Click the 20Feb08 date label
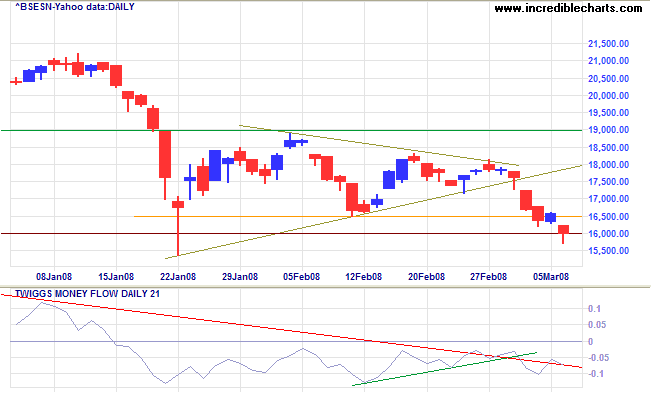651x395 pixels. (426, 277)
